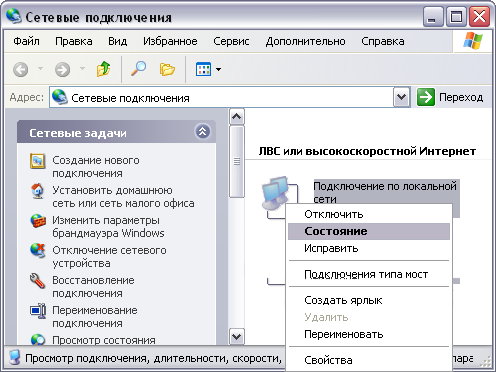Click the home network setup icon
The image size is (496, 372).
[37, 191]
